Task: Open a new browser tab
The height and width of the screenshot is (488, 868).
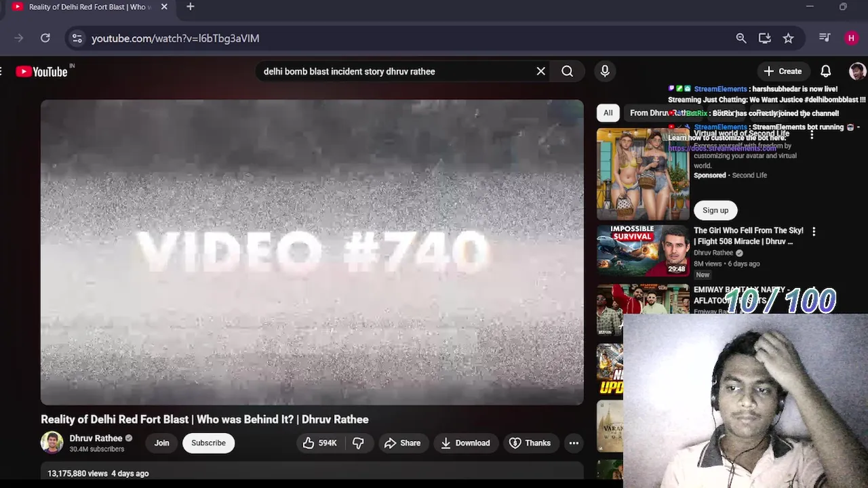Action: pos(191,7)
